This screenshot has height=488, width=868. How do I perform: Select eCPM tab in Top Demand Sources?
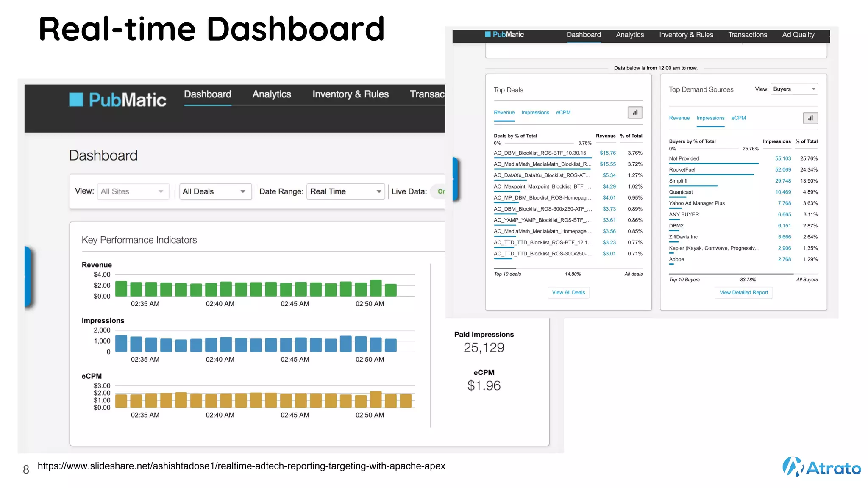click(x=738, y=118)
